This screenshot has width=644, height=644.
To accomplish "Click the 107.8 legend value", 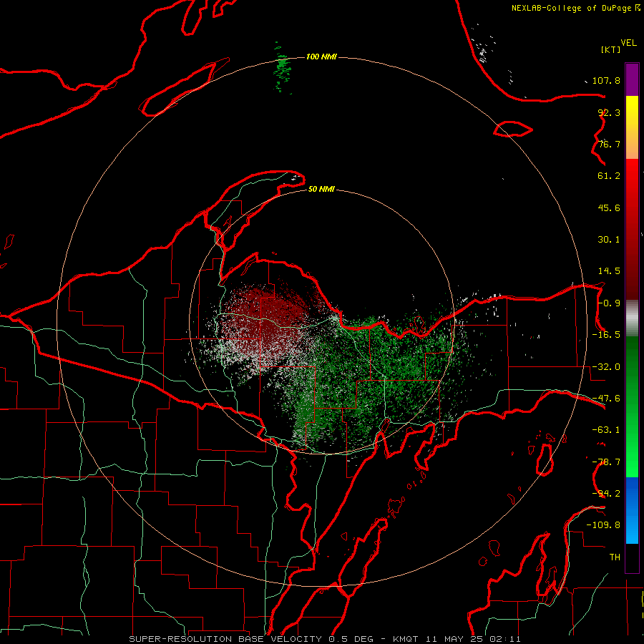I will coord(606,80).
